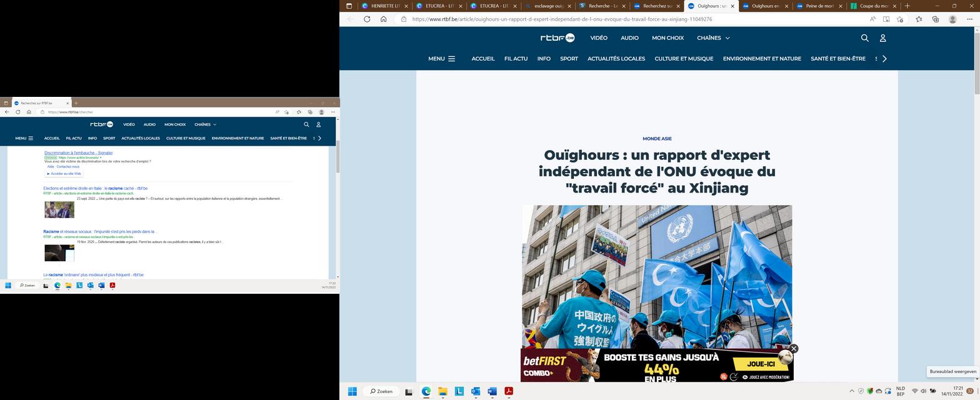Open ENVIRONNEMENT ET NATURE in large nav
This screenshot has height=400, width=980.
tap(762, 59)
